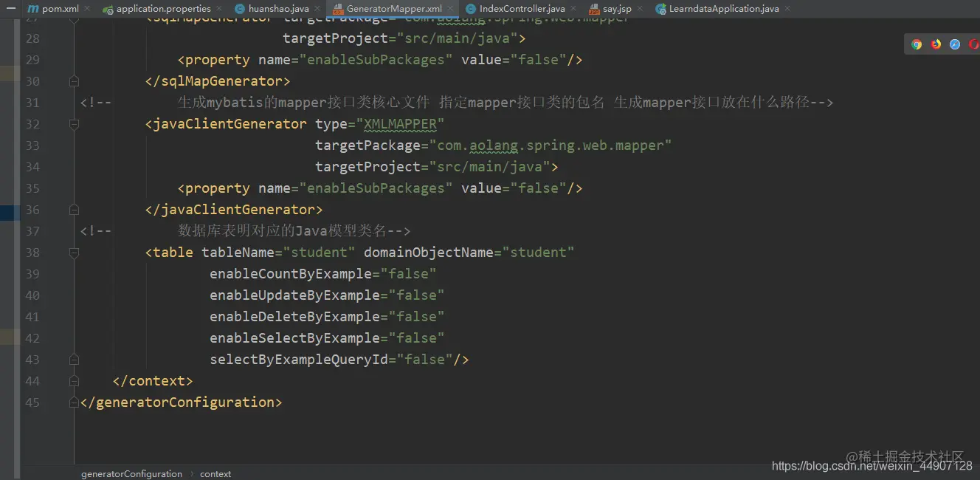Click the com.aolang.spring.web.mapper targetPackage value on line 33

(x=551, y=145)
